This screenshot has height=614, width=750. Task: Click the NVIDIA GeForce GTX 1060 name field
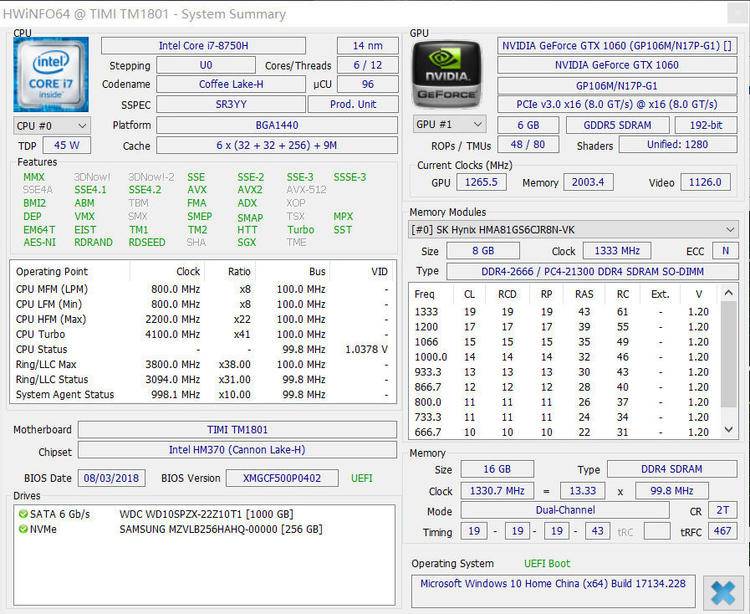(617, 65)
